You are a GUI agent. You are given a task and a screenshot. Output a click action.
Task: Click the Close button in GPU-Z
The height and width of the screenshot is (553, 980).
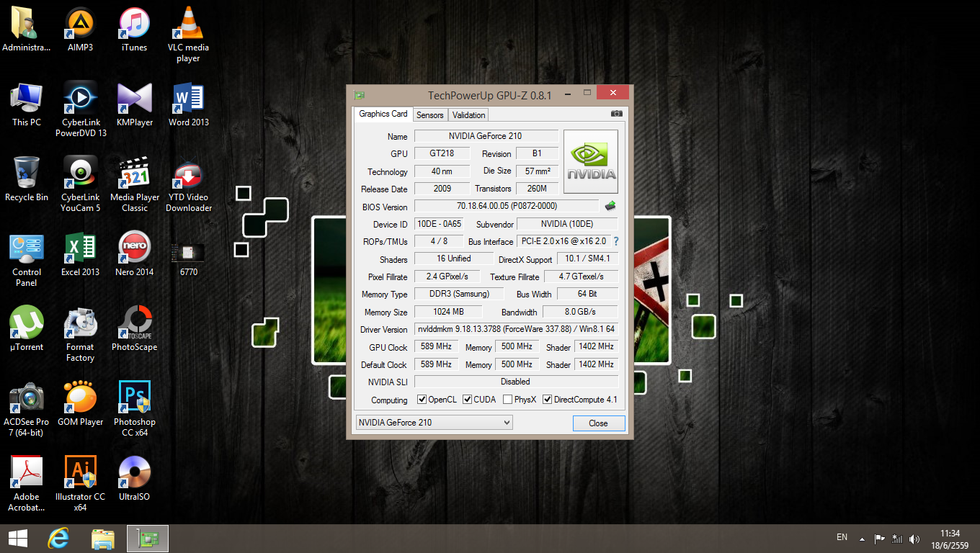pyautogui.click(x=598, y=423)
